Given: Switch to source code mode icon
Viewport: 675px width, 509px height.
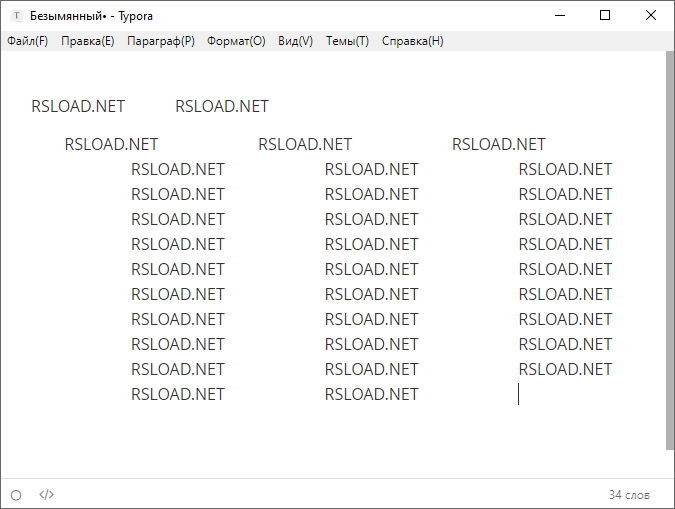Looking at the screenshot, I should [x=46, y=494].
